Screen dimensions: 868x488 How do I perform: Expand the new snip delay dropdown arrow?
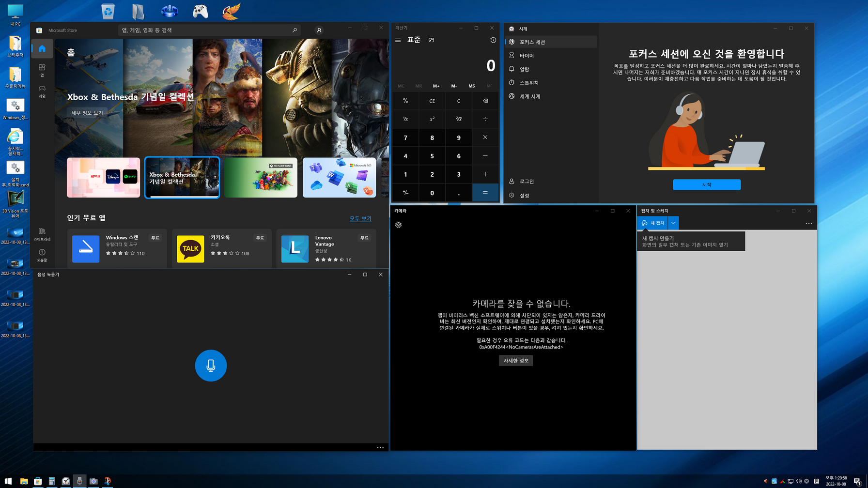point(673,223)
